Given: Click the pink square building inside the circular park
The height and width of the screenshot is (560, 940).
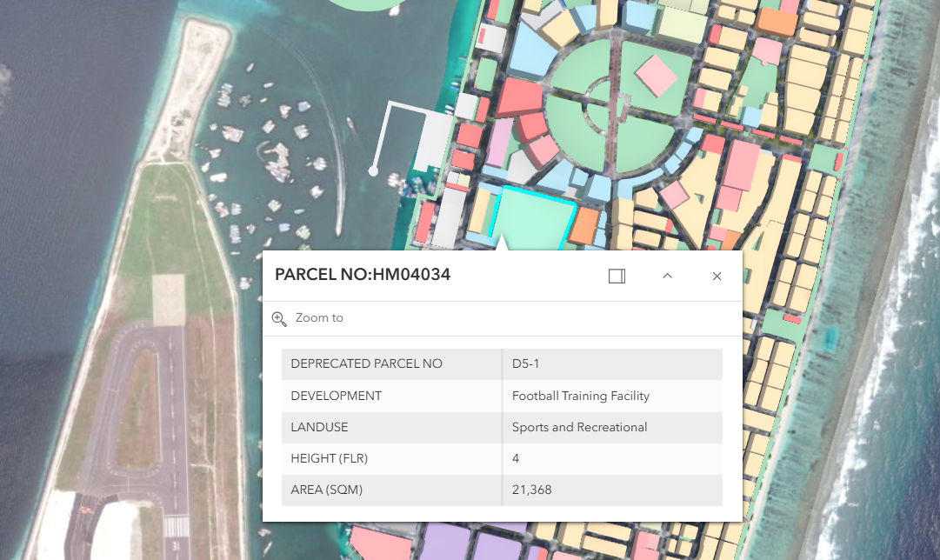Looking at the screenshot, I should point(657,75).
